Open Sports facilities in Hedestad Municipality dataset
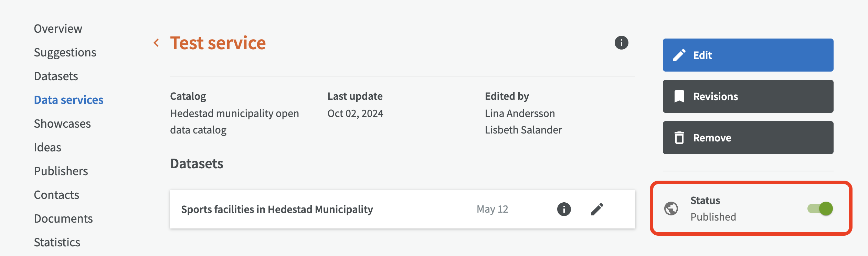The width and height of the screenshot is (868, 256). click(x=277, y=209)
